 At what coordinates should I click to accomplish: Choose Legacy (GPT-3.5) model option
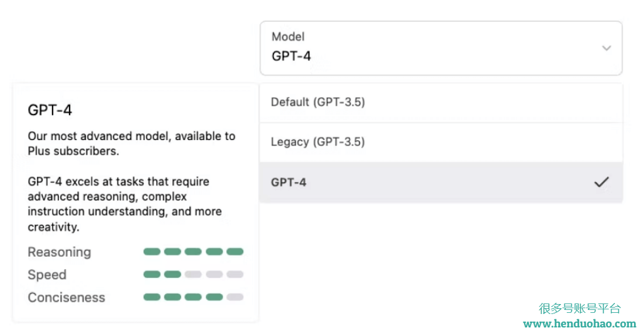[x=441, y=142]
